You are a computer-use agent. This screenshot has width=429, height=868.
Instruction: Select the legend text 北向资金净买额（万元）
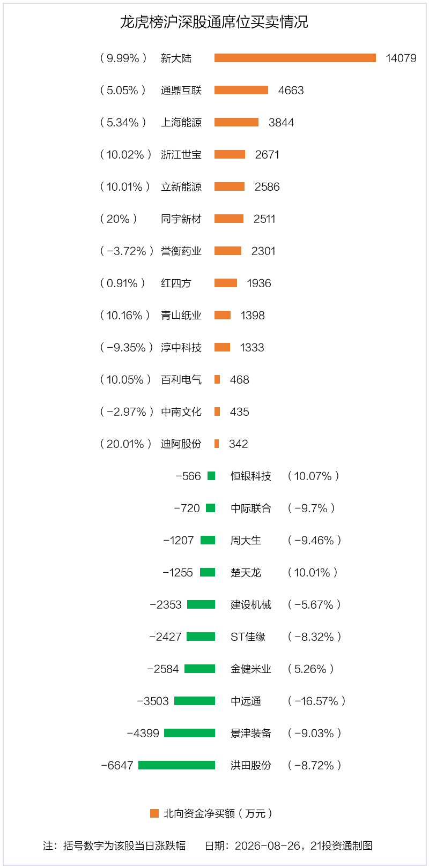(218, 813)
